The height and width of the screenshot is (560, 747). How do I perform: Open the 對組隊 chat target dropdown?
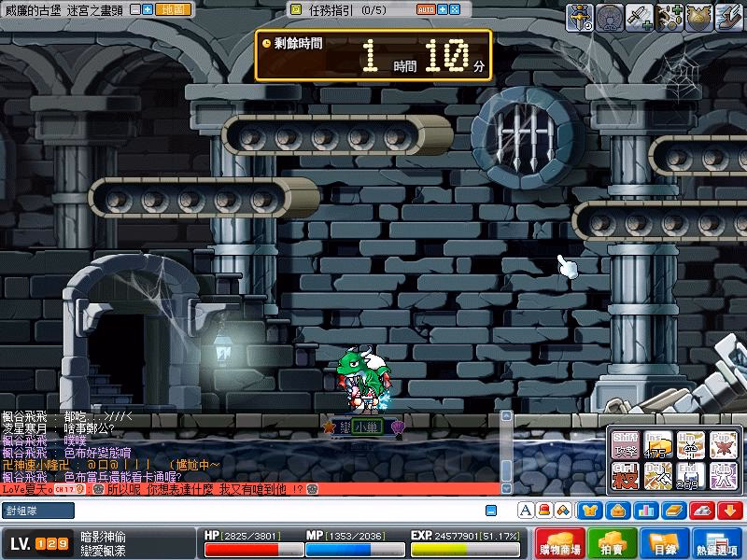pyautogui.click(x=37, y=511)
